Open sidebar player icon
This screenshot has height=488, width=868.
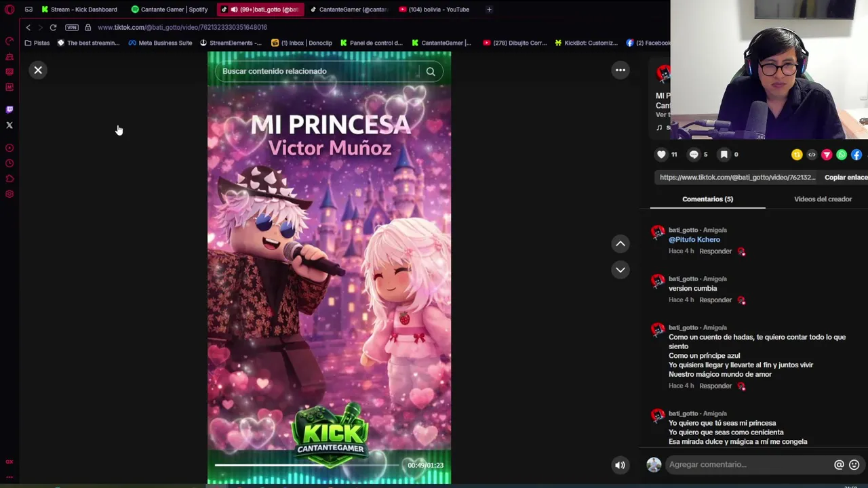tap(9, 148)
